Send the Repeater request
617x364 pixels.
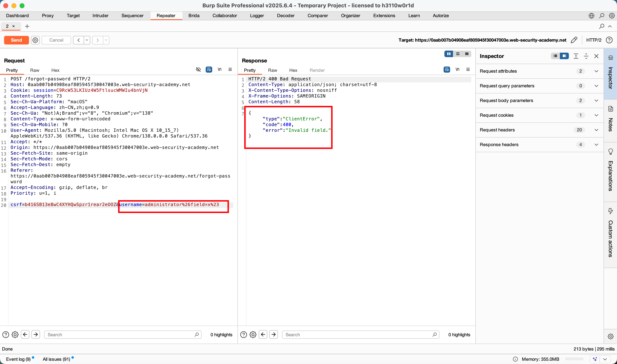pyautogui.click(x=17, y=40)
